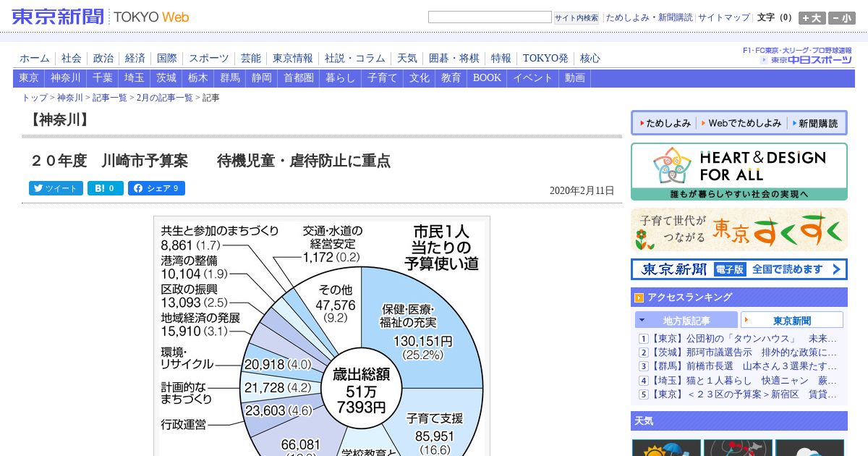Open ranking 2 那珂市議選告示 article

coord(744,352)
